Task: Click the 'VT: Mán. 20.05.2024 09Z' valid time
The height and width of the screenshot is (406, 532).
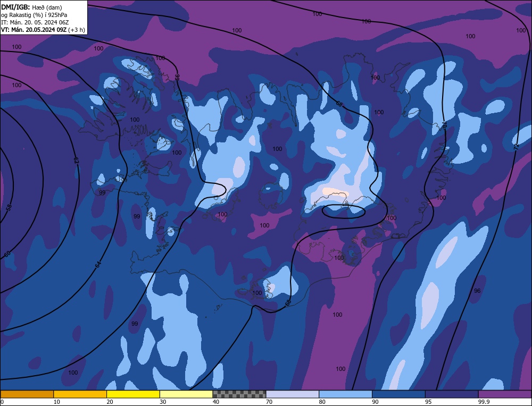Action: [x=34, y=30]
